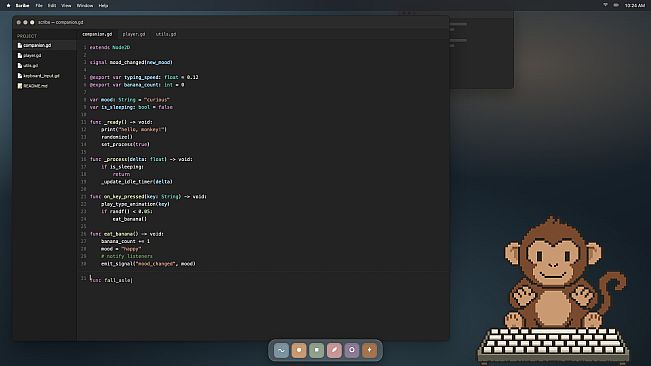Open the orange sparkle icon in the dock

[370, 350]
